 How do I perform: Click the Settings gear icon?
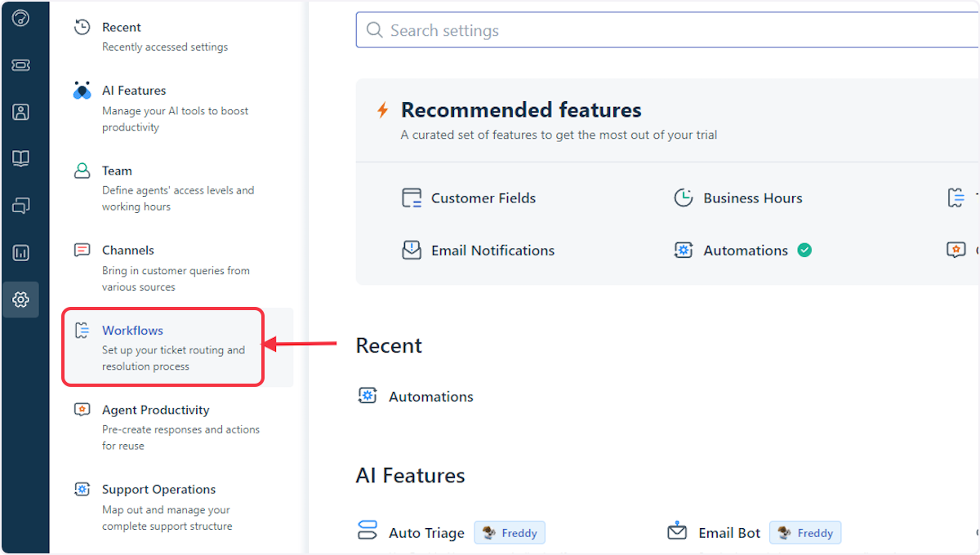[22, 299]
